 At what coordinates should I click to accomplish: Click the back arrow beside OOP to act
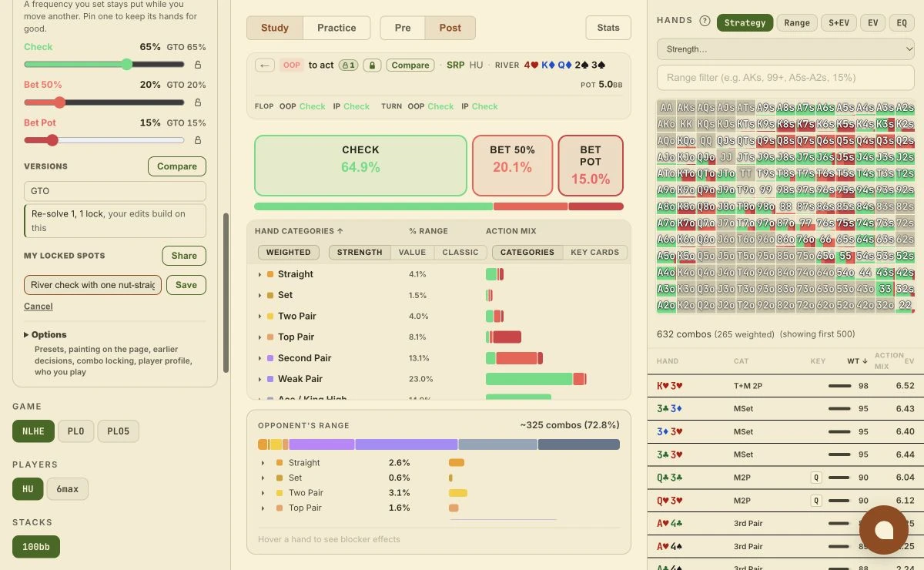[x=266, y=65]
